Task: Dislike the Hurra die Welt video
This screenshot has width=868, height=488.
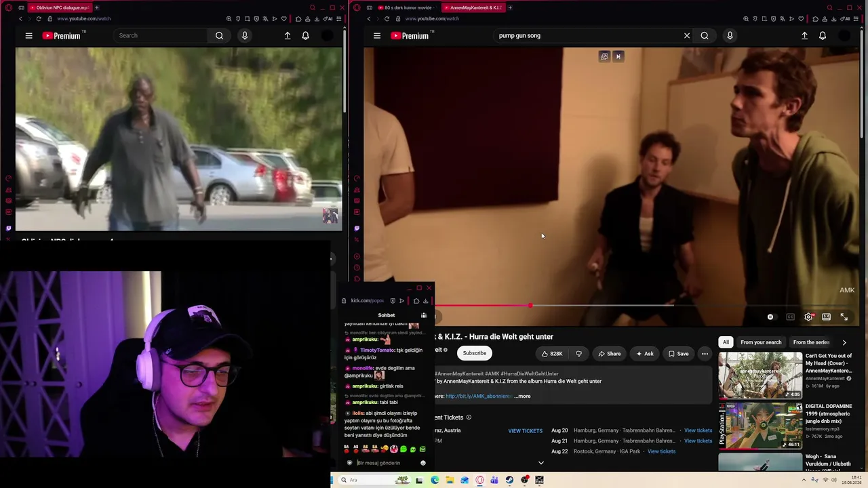Action: pyautogui.click(x=578, y=353)
